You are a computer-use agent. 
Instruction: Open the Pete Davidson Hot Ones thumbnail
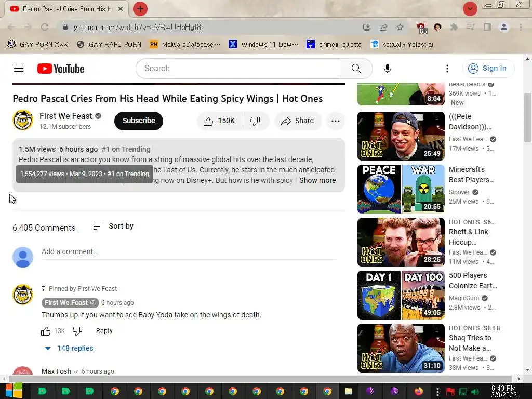(x=401, y=136)
